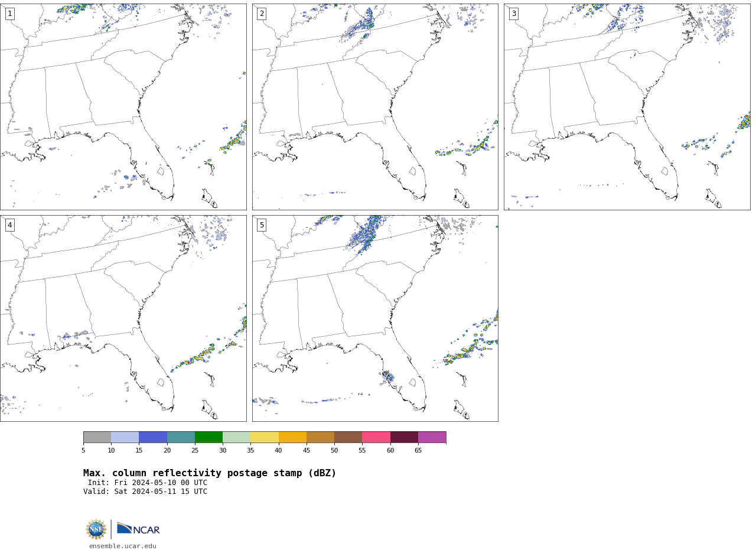This screenshot has width=756, height=553.
Task: Click the colorbar tick label 40
Action: [279, 451]
